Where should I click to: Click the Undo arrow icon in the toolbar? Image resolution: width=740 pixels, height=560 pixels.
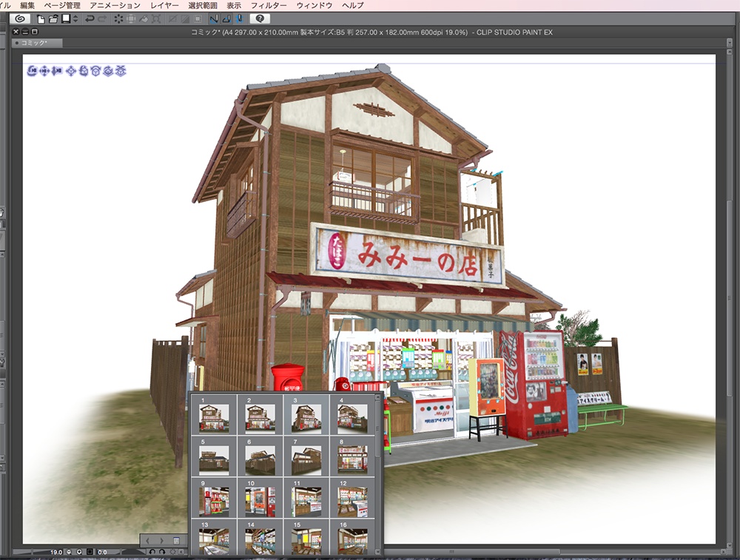point(90,18)
